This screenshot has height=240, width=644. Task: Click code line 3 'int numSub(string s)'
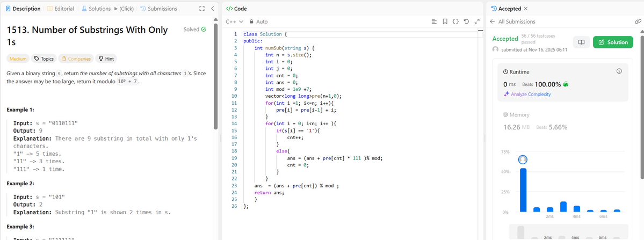pyautogui.click(x=284, y=48)
